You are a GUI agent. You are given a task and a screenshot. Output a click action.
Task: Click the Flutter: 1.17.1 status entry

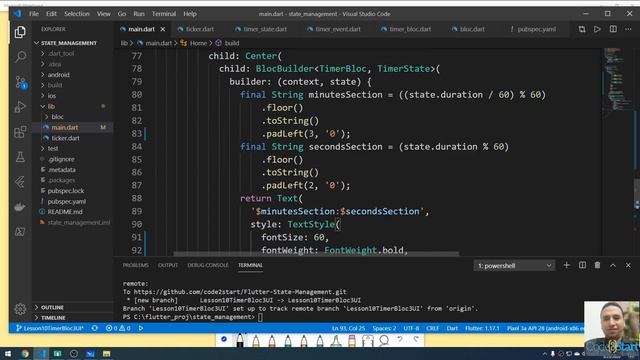point(482,328)
